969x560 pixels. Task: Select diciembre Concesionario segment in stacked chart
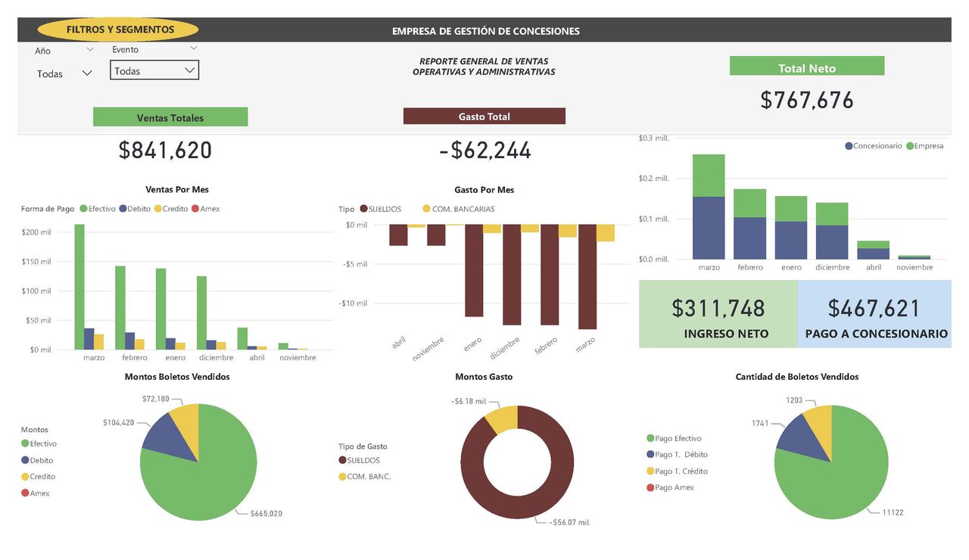[832, 242]
